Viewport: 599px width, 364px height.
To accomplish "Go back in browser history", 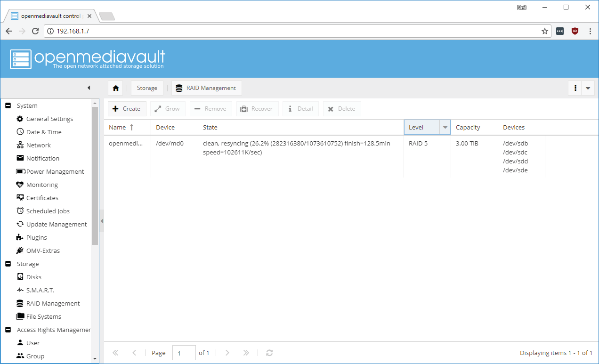I will (x=9, y=31).
